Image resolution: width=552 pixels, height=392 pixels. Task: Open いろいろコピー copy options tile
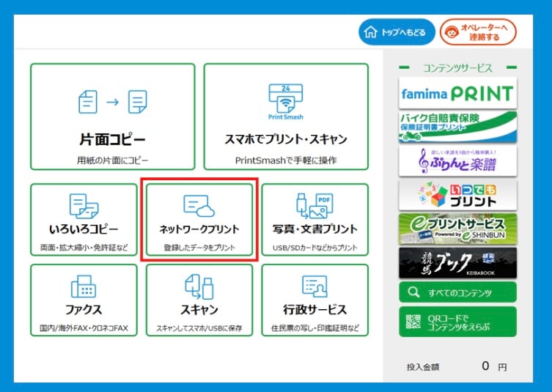coord(84,220)
